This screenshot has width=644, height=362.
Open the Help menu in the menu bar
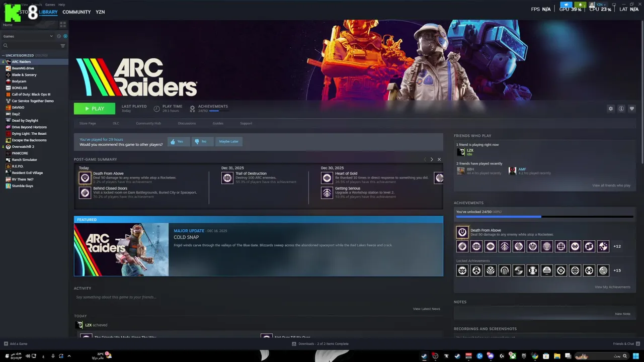(61, 5)
